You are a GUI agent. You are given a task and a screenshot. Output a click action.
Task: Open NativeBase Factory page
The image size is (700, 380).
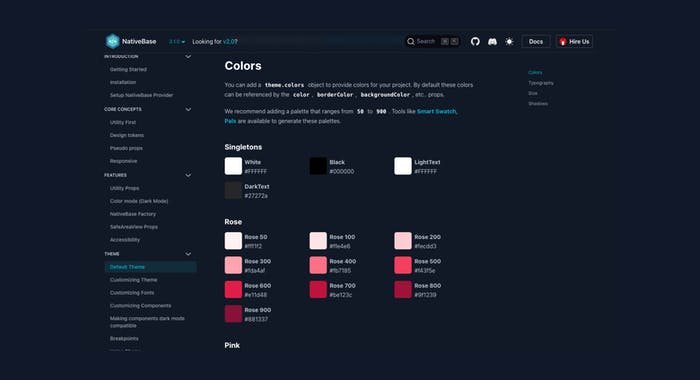coord(133,214)
